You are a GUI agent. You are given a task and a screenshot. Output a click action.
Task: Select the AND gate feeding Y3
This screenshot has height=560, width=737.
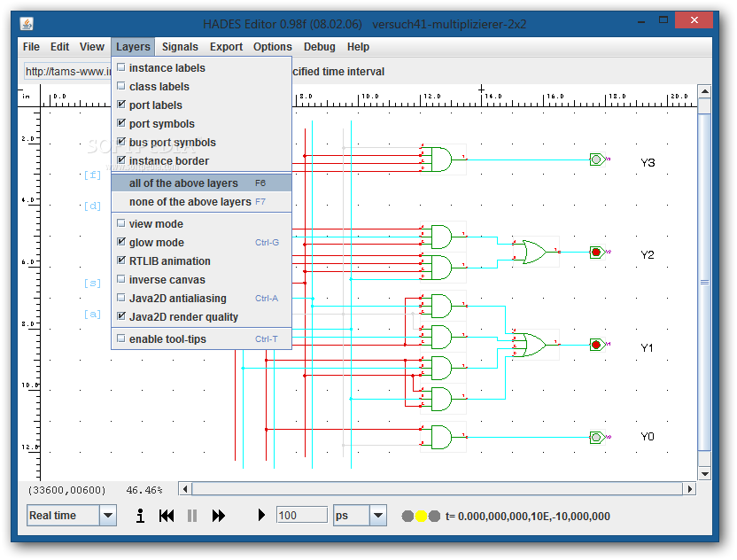click(442, 159)
